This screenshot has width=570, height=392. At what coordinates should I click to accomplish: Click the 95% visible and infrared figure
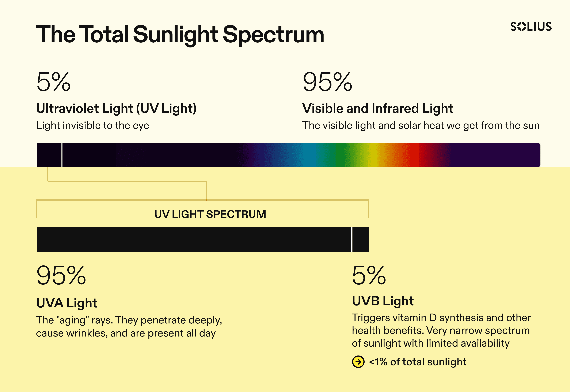[327, 82]
